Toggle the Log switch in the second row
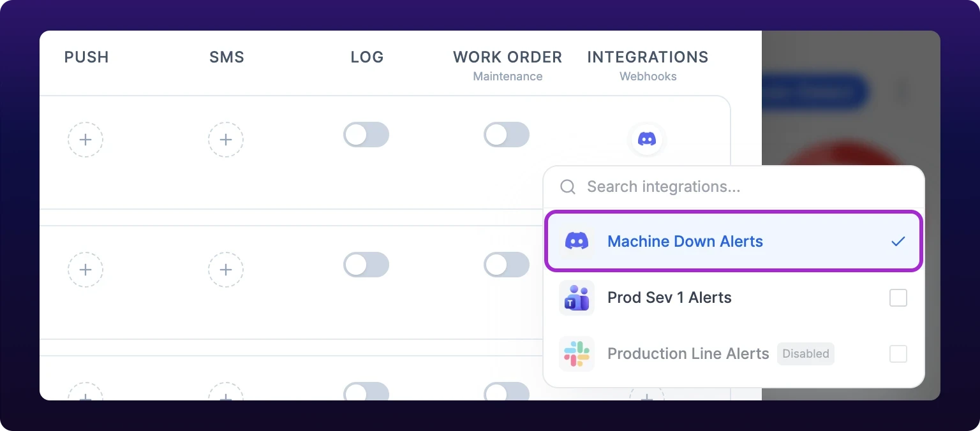The height and width of the screenshot is (431, 980). coord(366,265)
